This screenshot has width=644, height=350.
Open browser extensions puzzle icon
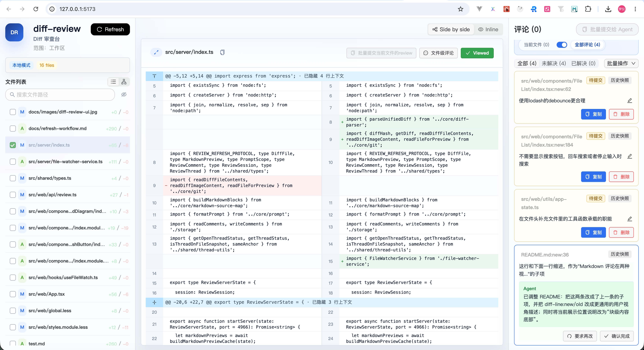588,9
